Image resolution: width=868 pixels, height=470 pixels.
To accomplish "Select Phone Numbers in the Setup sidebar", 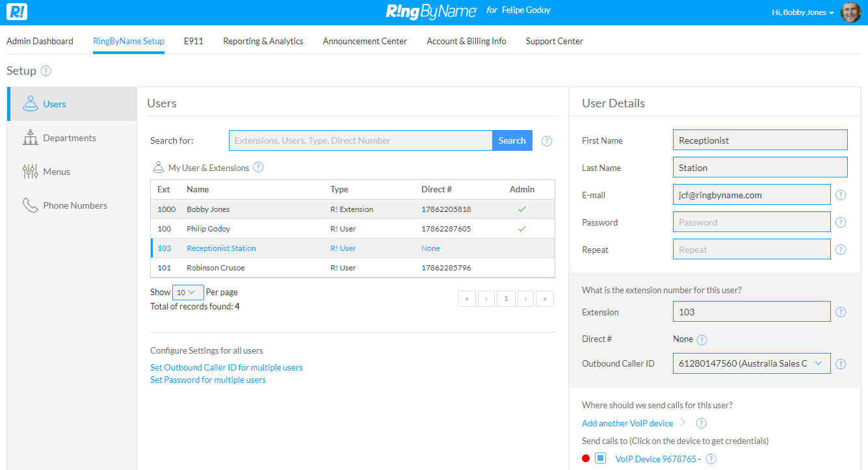I will 72,205.
